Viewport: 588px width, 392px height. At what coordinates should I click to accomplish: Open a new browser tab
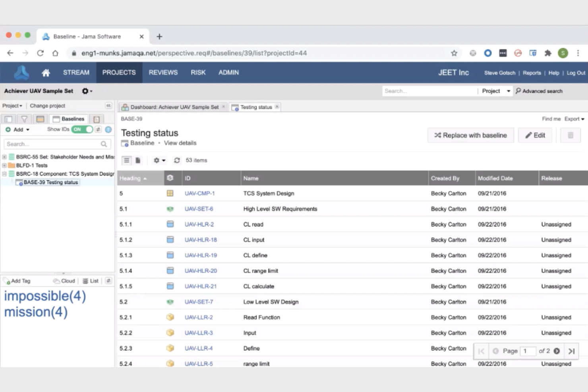159,37
